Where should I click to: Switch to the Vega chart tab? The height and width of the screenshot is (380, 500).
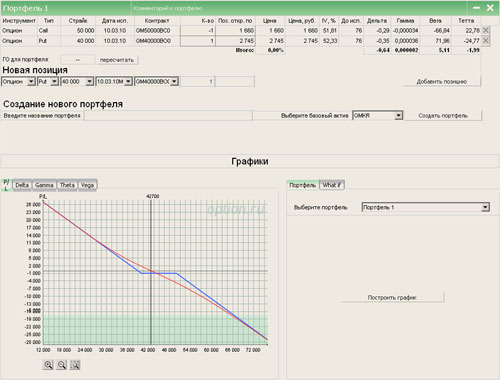87,185
